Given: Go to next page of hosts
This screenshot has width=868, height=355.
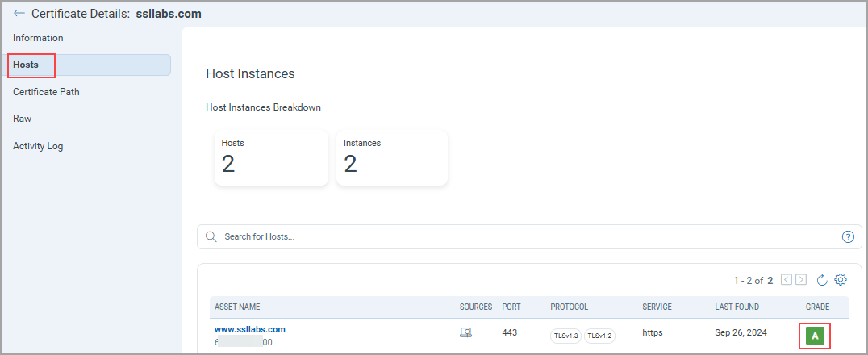Looking at the screenshot, I should [801, 280].
